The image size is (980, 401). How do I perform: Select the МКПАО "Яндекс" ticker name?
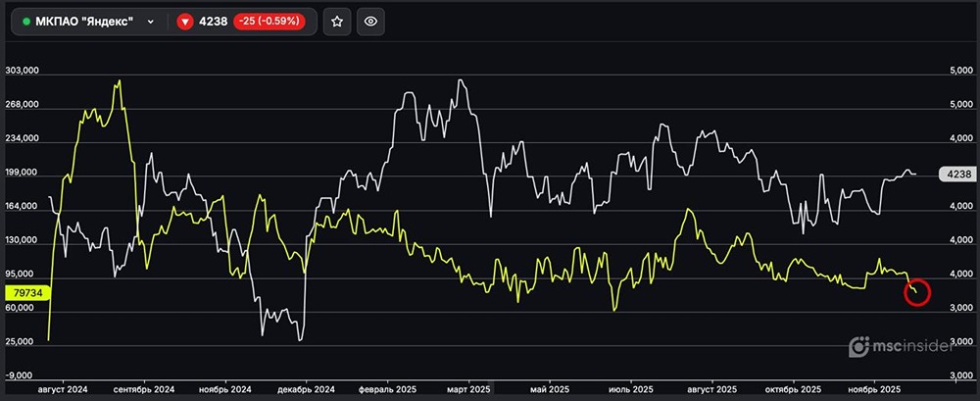click(x=83, y=21)
